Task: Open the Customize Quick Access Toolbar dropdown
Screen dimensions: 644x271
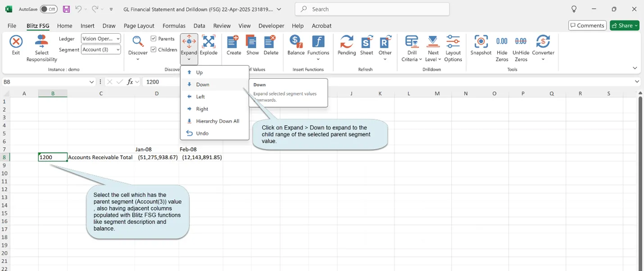Action: point(111,9)
